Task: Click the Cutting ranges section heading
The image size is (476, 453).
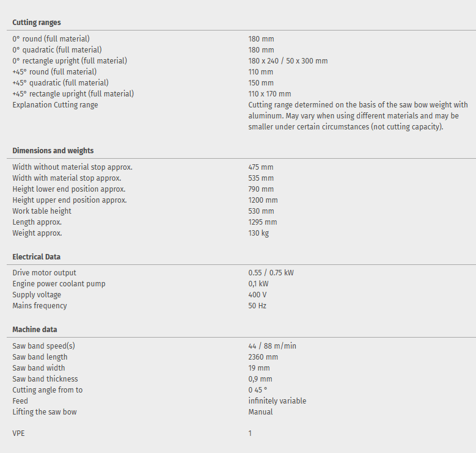Action: [x=37, y=23]
